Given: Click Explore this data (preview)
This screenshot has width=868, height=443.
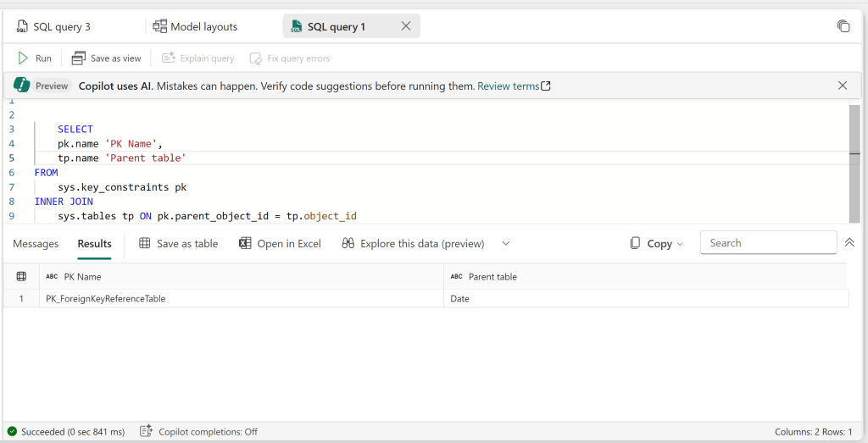Looking at the screenshot, I should point(413,244).
